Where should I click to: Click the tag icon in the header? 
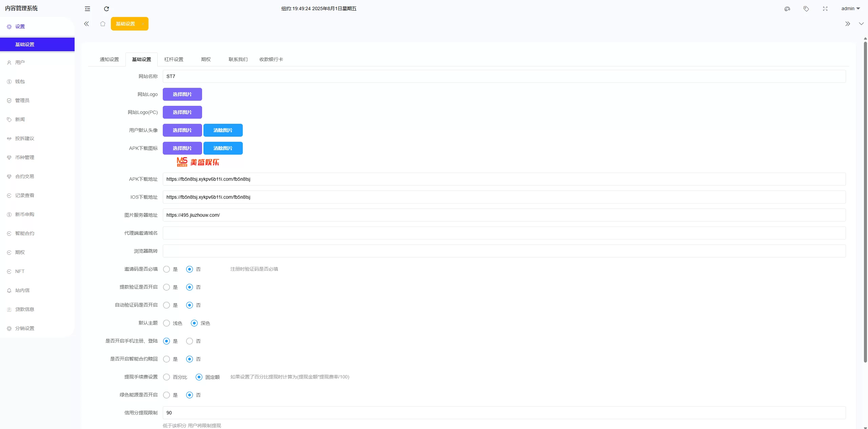pos(806,9)
